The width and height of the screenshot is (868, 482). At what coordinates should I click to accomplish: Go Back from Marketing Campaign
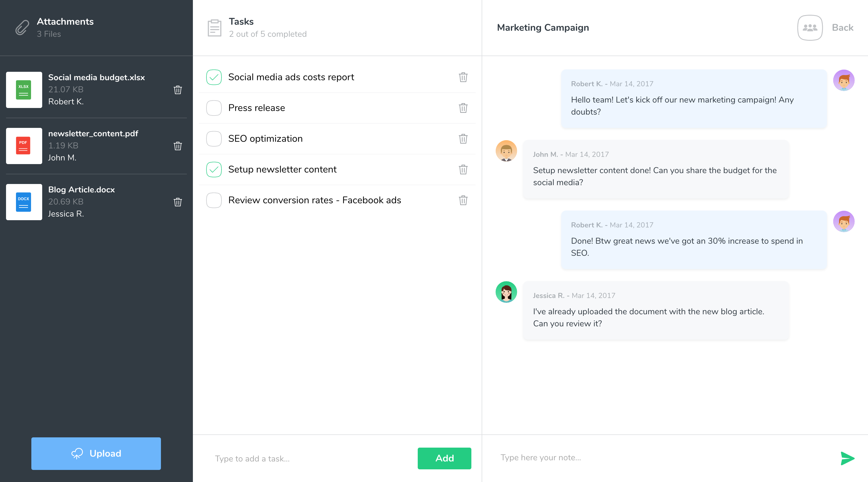(x=842, y=28)
